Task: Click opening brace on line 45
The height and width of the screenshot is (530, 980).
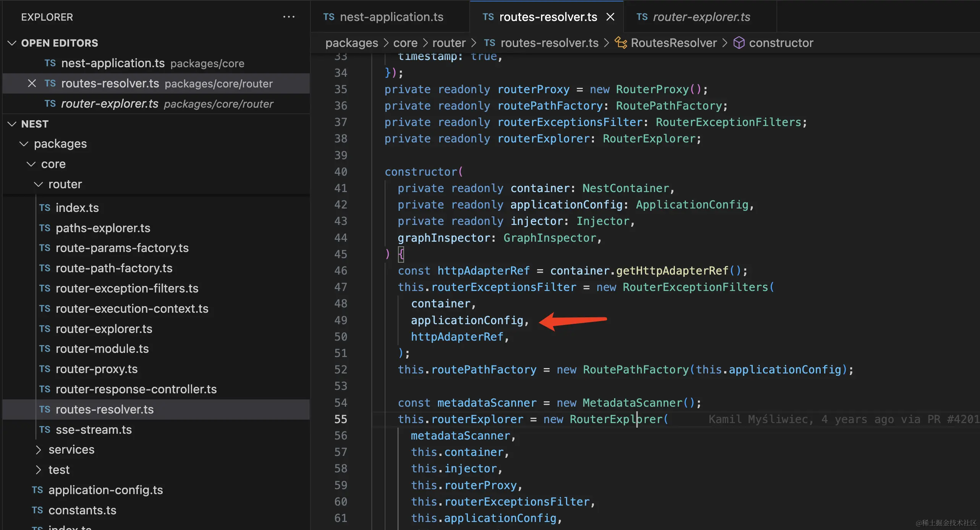Action: [x=401, y=254]
